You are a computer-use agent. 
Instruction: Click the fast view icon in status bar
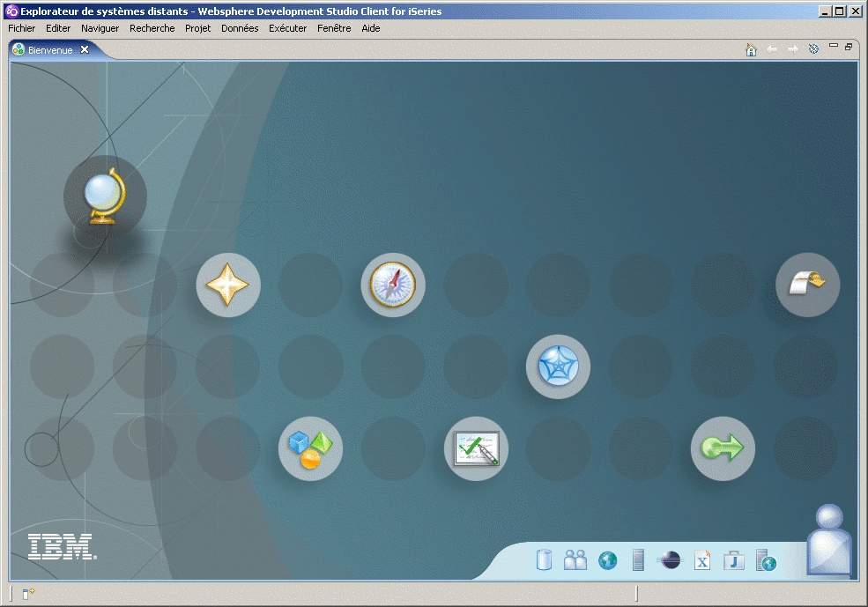(x=27, y=594)
